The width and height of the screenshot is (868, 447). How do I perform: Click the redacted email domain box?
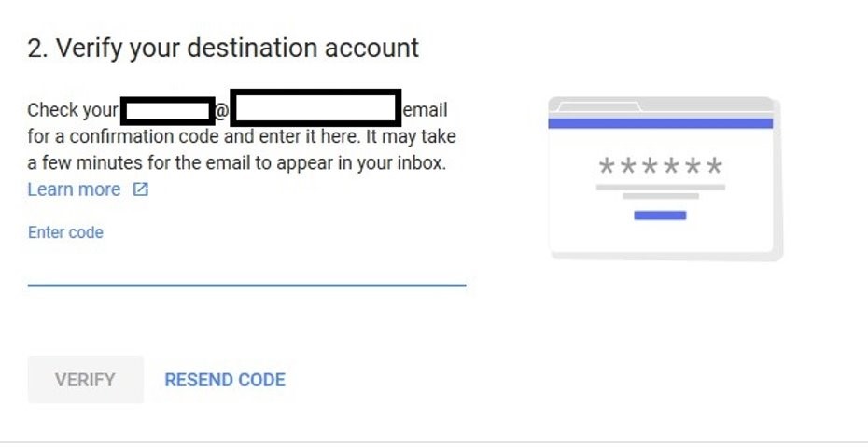click(x=315, y=108)
